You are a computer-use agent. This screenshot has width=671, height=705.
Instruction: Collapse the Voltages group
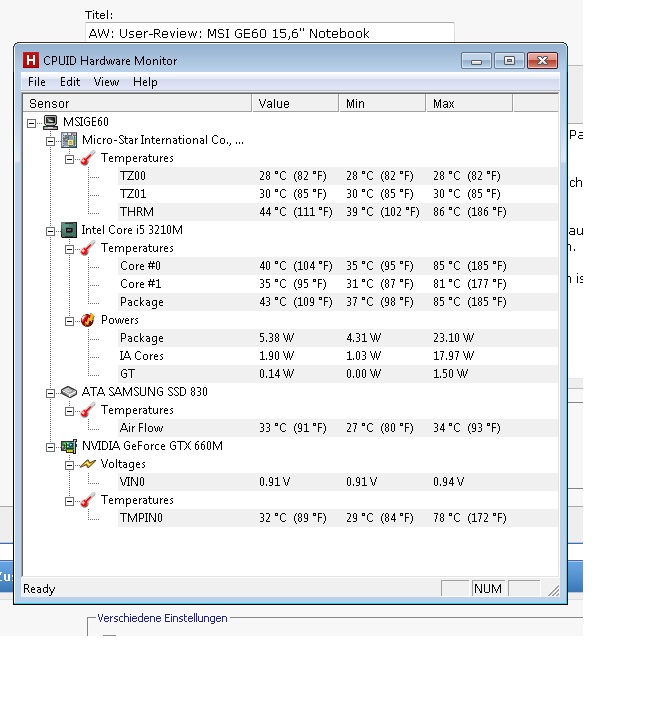[69, 465]
